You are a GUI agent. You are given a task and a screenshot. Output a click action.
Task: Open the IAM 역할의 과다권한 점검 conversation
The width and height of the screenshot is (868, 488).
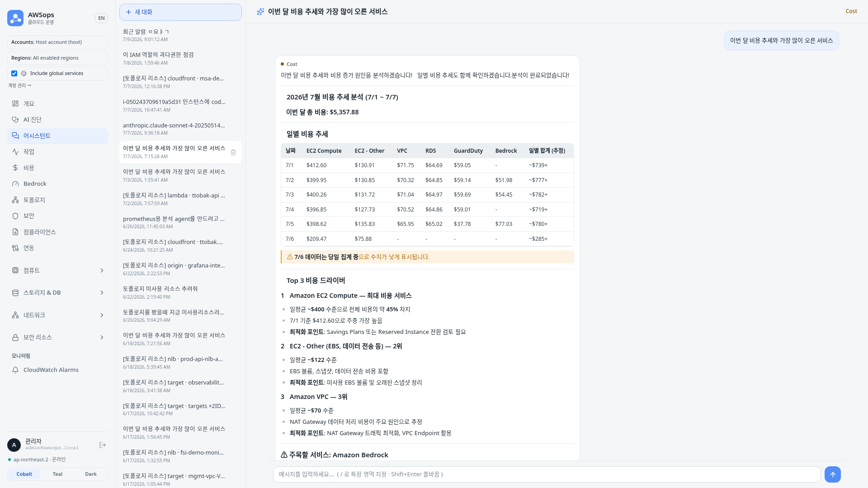(180, 59)
